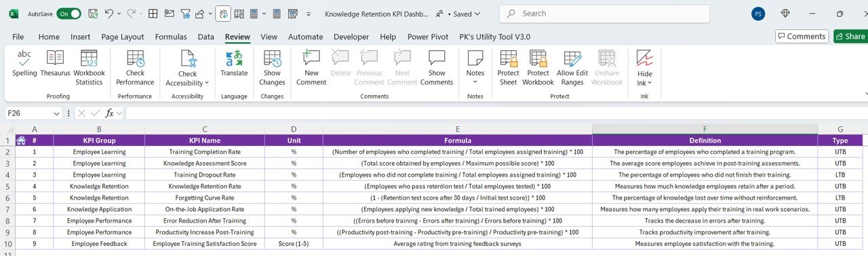The image size is (868, 256).
Task: Expand the Undo history dropdown
Action: (x=119, y=14)
